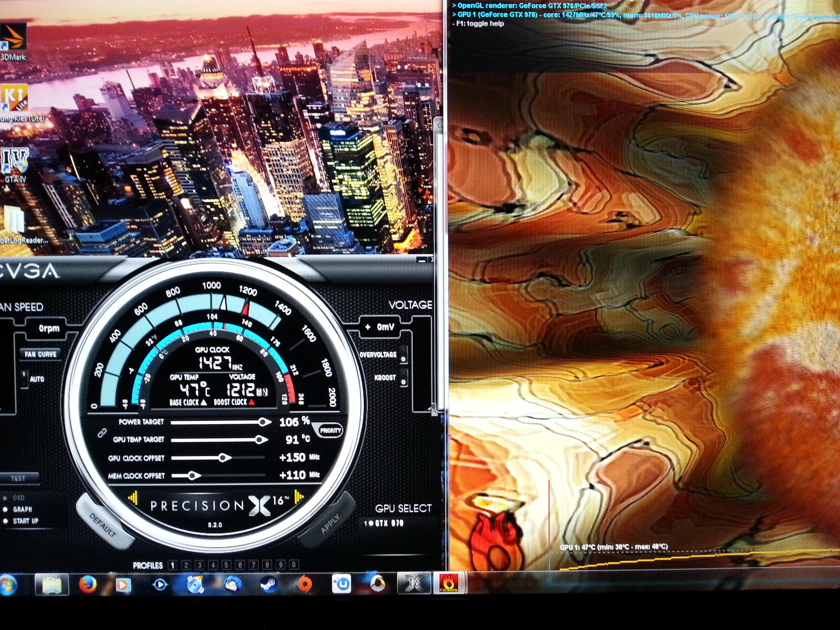This screenshot has width=840, height=630.
Task: Click the Uplay taskbar icon
Action: pos(341,584)
